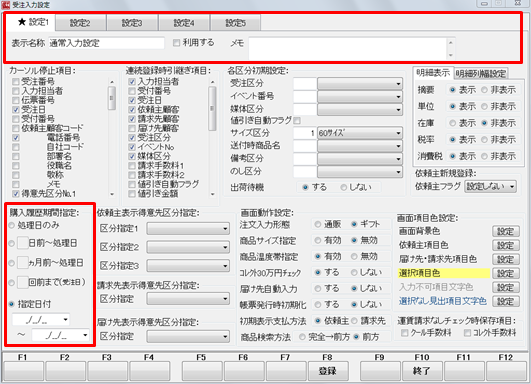Screen dimensions: 531x384
Task: Check the コレクト手数料 checkbox
Action: pos(467,333)
